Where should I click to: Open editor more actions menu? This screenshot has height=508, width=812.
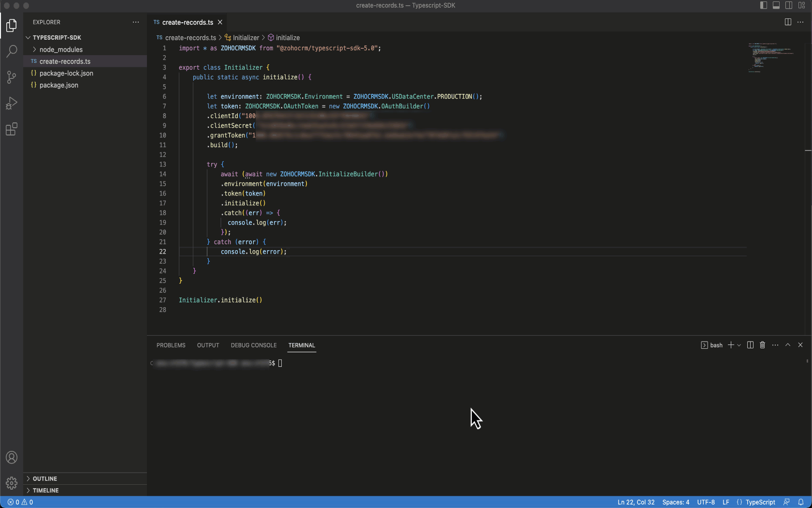(x=800, y=22)
